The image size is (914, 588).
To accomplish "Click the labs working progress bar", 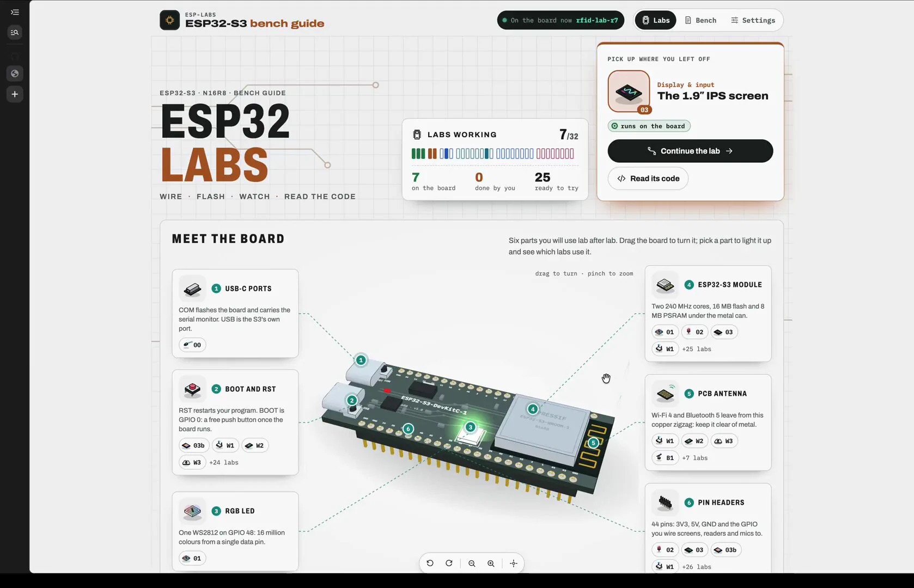I will (493, 154).
